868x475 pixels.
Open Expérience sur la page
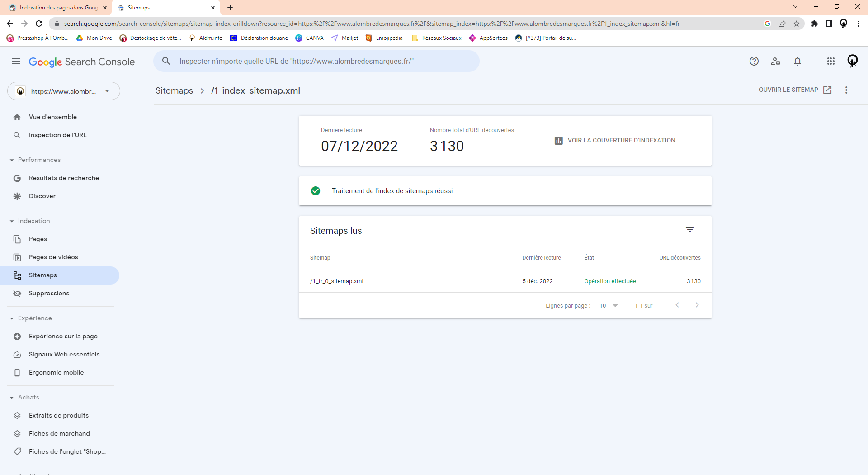(60, 337)
